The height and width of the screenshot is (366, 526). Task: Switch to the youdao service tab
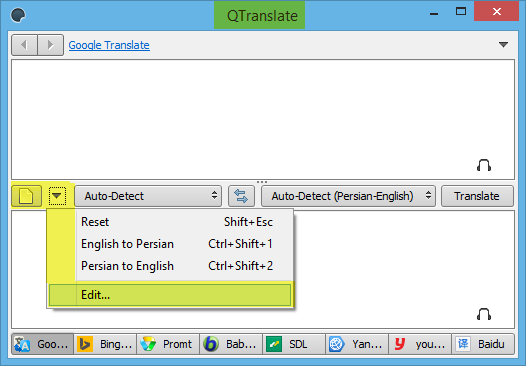point(420,344)
